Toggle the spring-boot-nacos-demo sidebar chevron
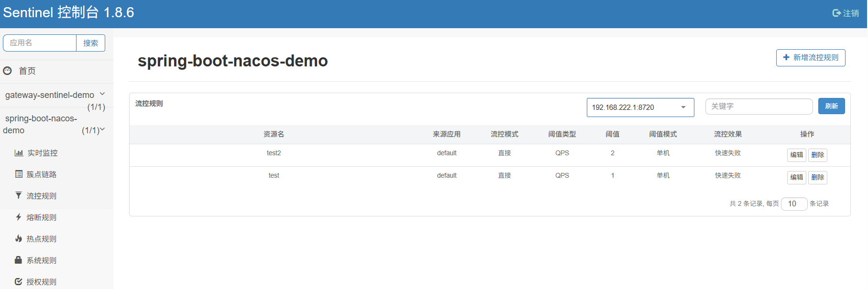 (102, 129)
